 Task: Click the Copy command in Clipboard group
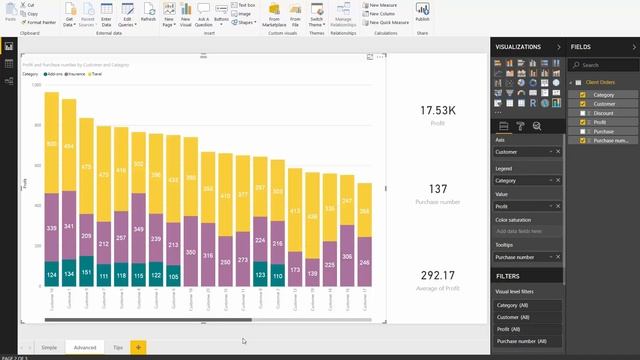coord(29,13)
